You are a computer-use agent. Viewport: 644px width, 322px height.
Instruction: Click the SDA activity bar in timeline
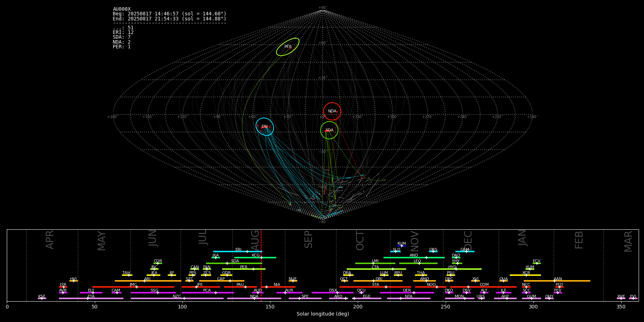point(234,263)
